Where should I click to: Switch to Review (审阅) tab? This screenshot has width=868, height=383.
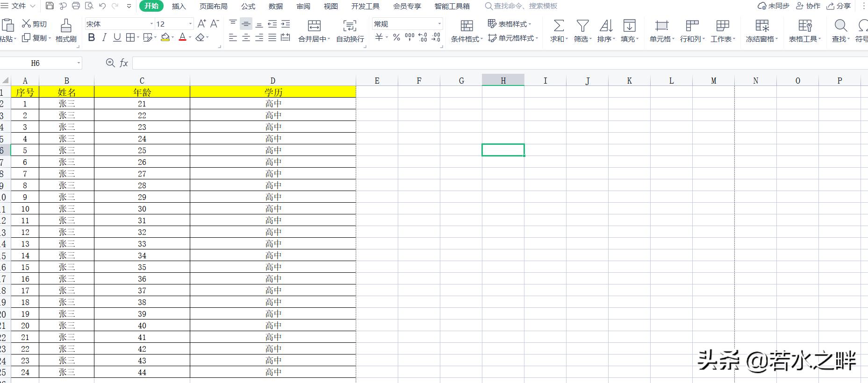point(303,6)
